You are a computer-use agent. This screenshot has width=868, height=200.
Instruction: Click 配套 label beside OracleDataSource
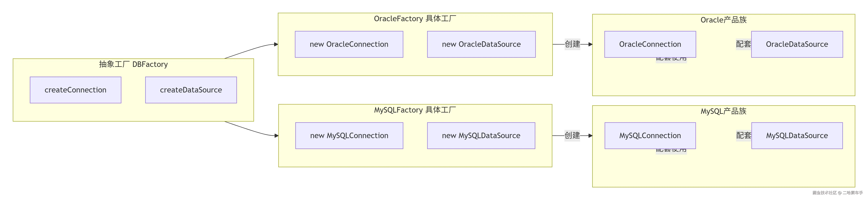point(743,44)
